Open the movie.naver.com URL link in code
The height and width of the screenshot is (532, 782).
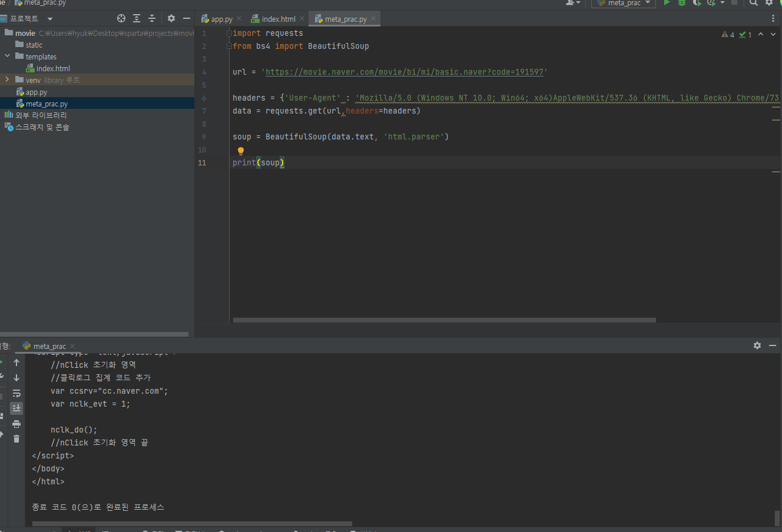click(405, 72)
